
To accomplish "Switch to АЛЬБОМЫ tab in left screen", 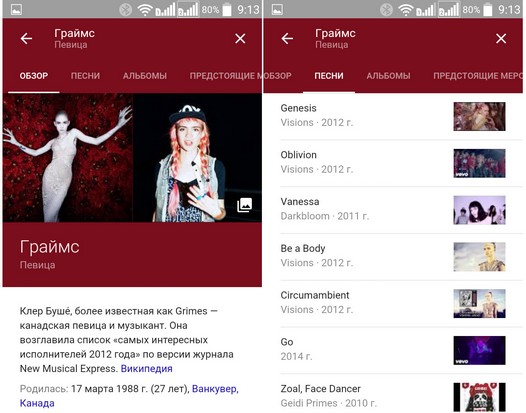I will (145, 76).
